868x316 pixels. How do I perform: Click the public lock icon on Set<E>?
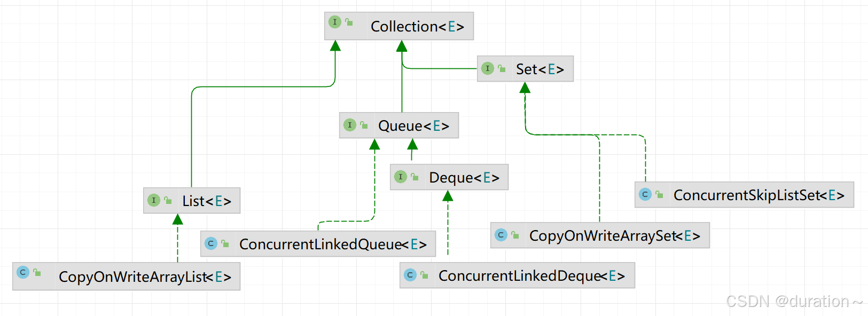502,68
